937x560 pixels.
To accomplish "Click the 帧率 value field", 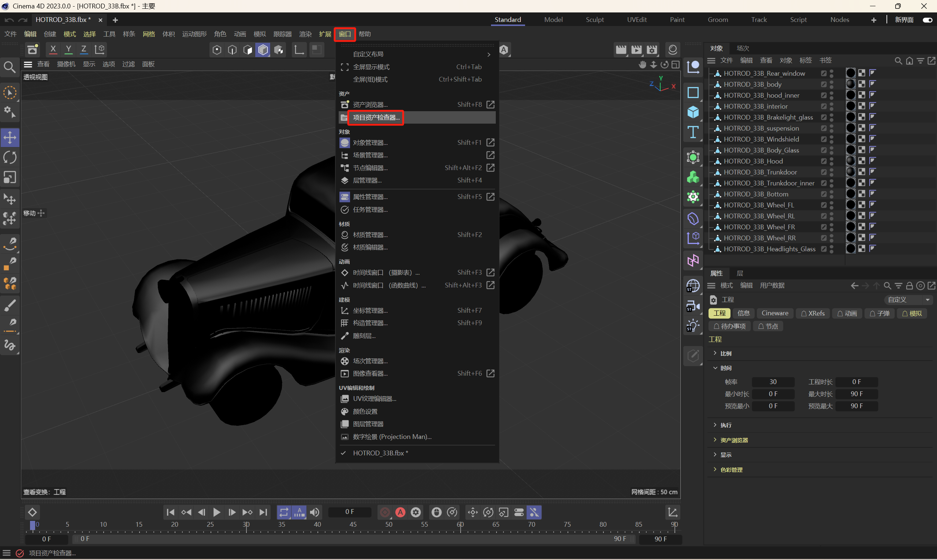I will pyautogui.click(x=773, y=382).
